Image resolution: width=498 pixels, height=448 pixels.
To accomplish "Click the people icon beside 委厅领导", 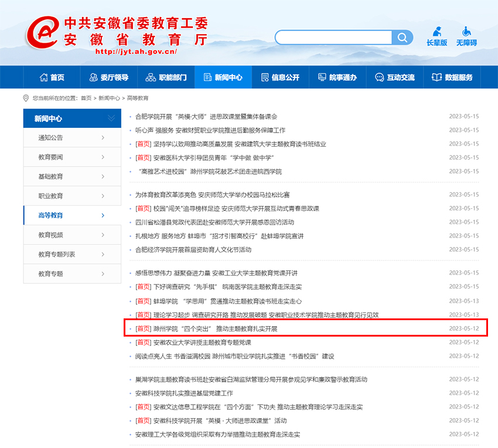I will (94, 77).
